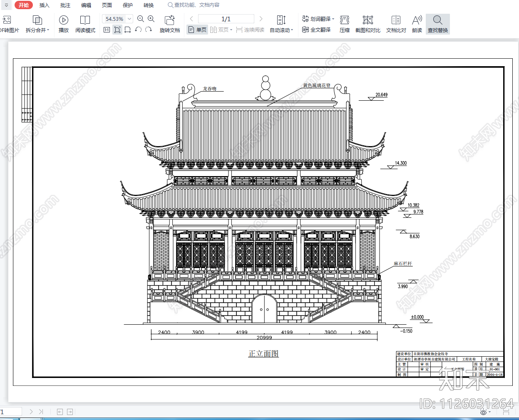Open 查找替换 find and replace
Viewport: 519px width, 420px height.
pyautogui.click(x=437, y=24)
